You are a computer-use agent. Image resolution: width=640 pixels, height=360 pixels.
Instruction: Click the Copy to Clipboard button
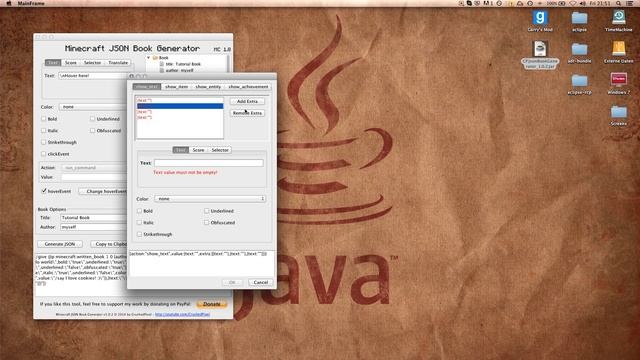tap(109, 244)
